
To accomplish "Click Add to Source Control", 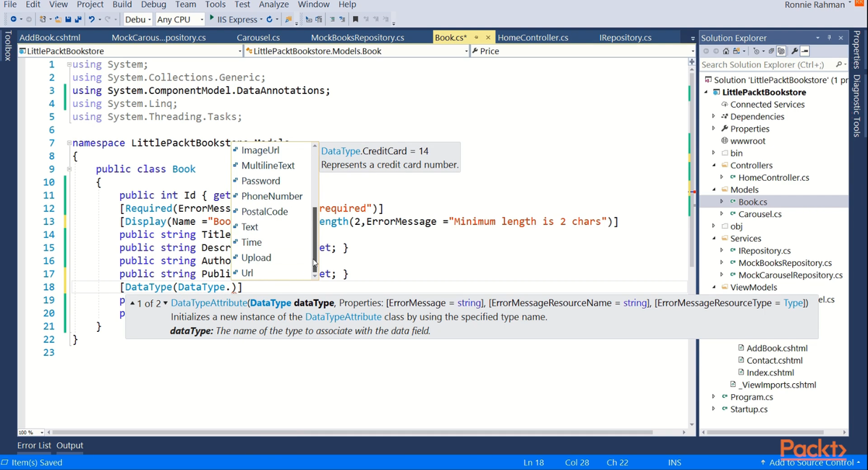I will pyautogui.click(x=810, y=462).
